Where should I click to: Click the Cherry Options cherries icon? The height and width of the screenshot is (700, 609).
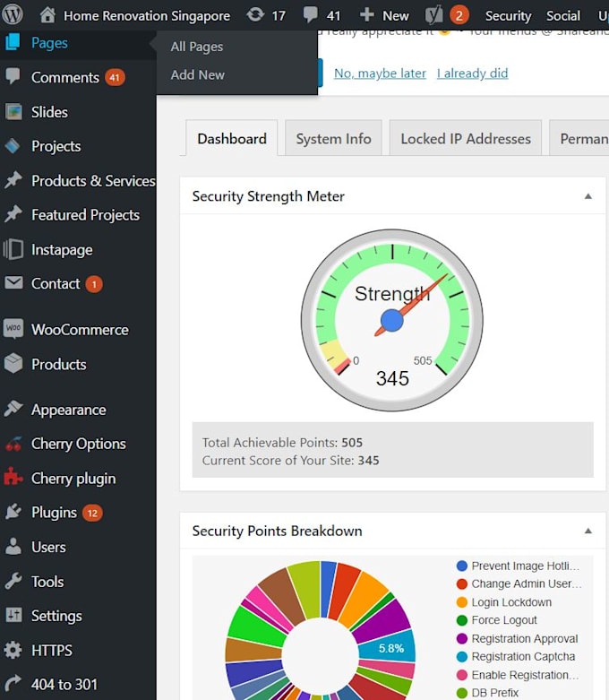(13, 444)
